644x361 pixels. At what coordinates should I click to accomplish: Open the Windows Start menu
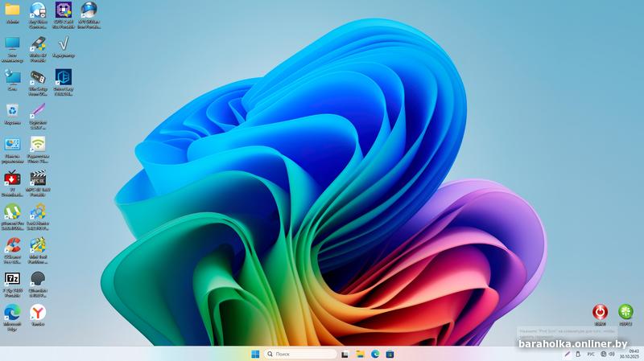255,354
